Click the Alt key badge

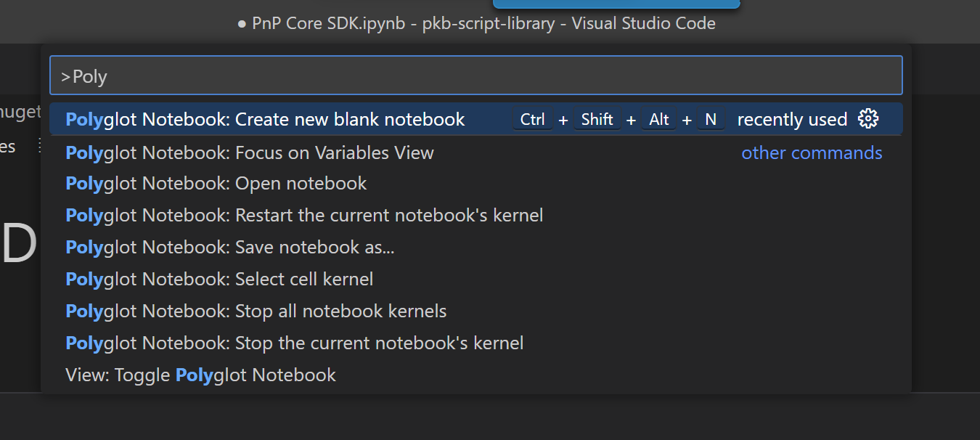658,120
